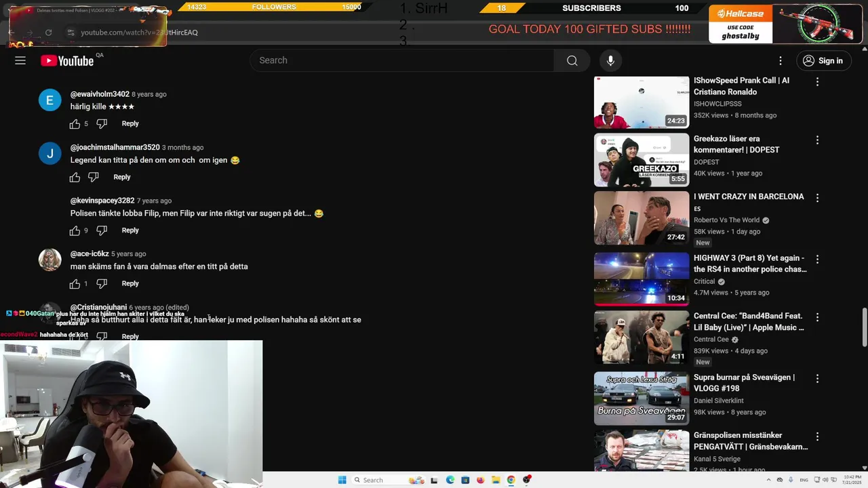Open the YouTube settings three-dot menu

(781, 60)
